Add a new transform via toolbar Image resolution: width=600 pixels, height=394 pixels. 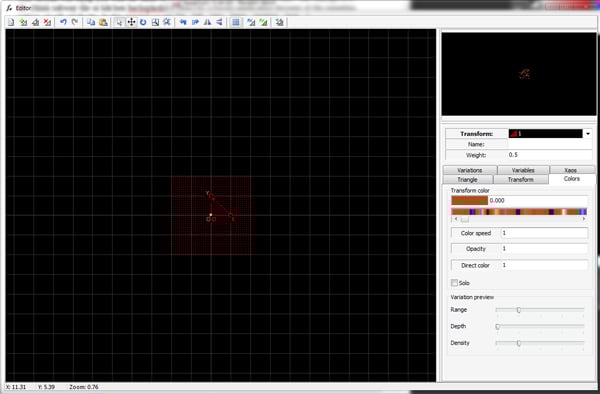[x=23, y=22]
